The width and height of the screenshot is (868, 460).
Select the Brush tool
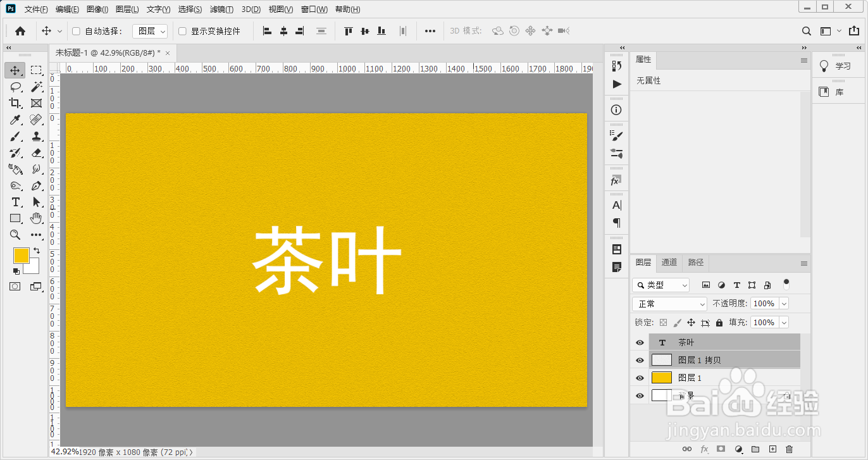pyautogui.click(x=15, y=136)
